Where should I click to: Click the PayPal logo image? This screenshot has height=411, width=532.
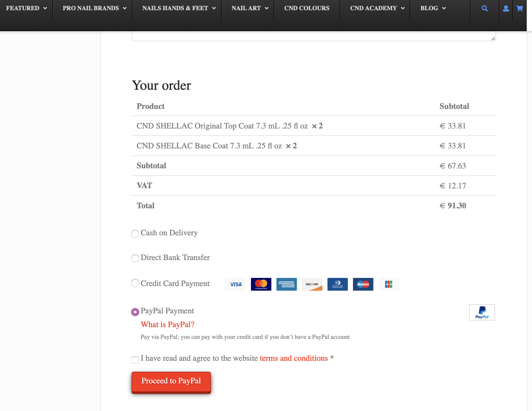point(482,312)
